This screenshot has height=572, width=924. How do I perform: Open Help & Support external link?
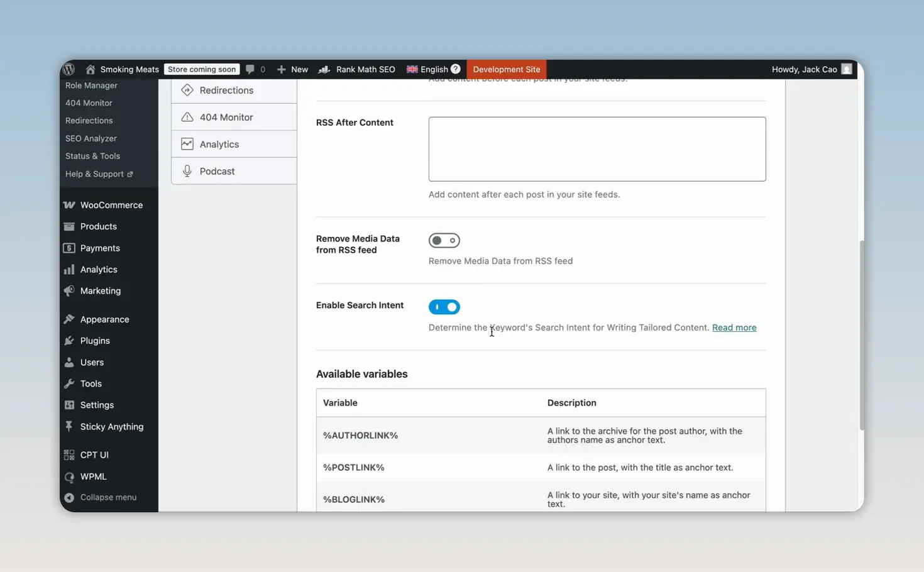pos(99,174)
